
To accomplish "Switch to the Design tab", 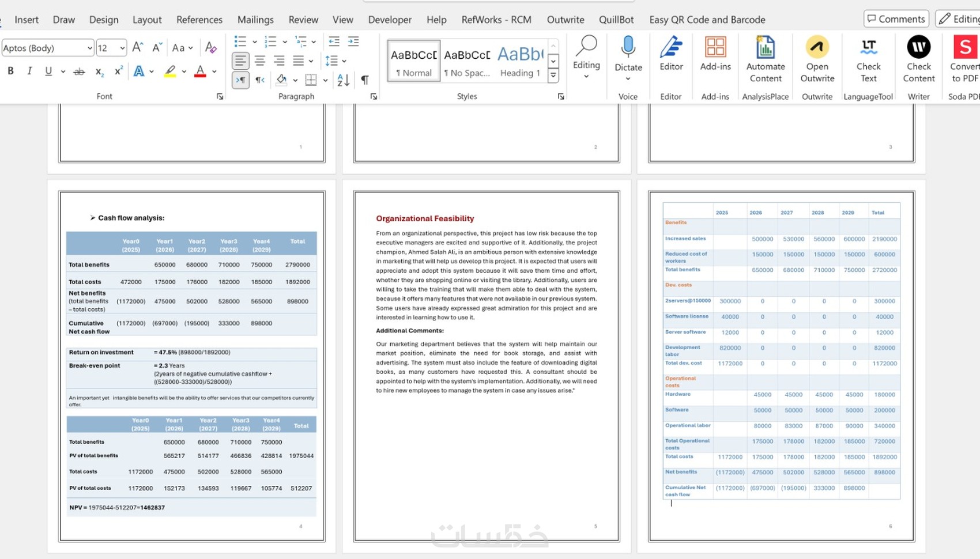I will (104, 20).
